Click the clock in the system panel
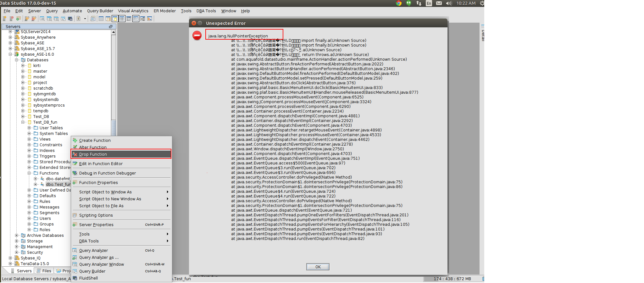Image resolution: width=644 pixels, height=283 pixels. pyautogui.click(x=466, y=3)
